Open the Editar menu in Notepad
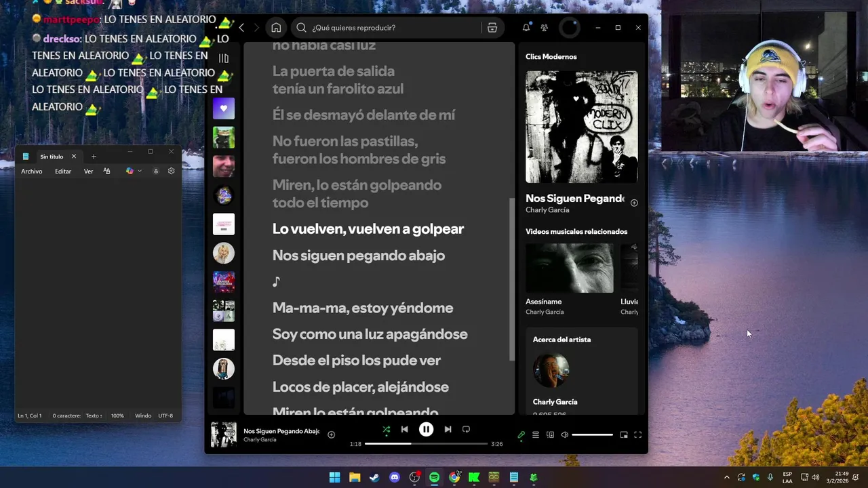 [x=63, y=171]
